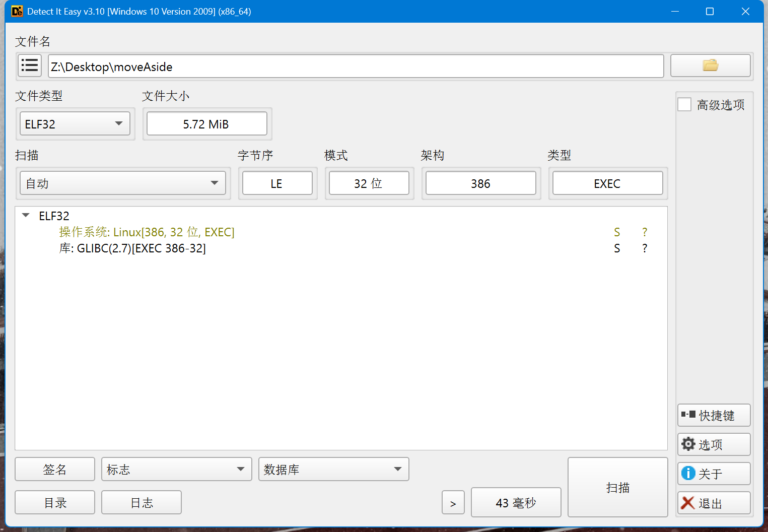768x532 pixels.
Task: Open the 日志 log button
Action: click(x=142, y=502)
